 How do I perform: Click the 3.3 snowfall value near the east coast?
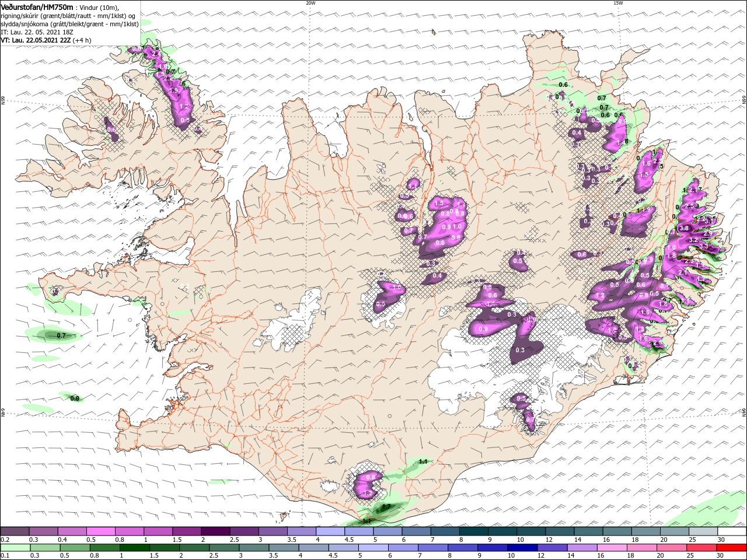click(704, 247)
